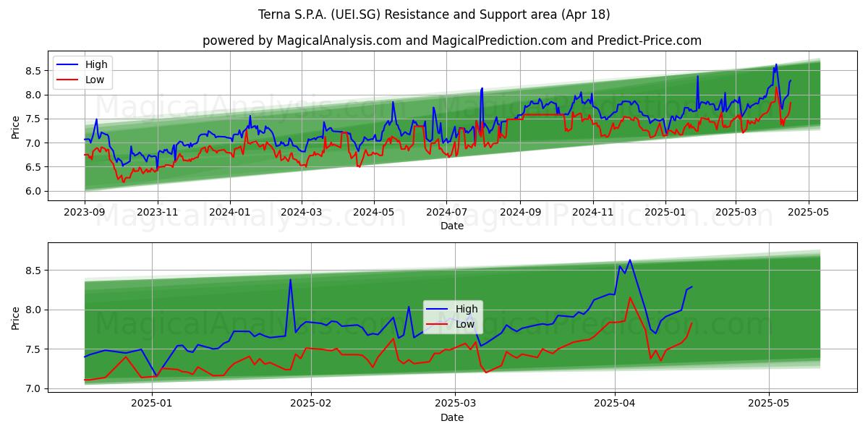Click the top chart 'Date' x-axis label
The image size is (868, 434).
[x=452, y=226]
